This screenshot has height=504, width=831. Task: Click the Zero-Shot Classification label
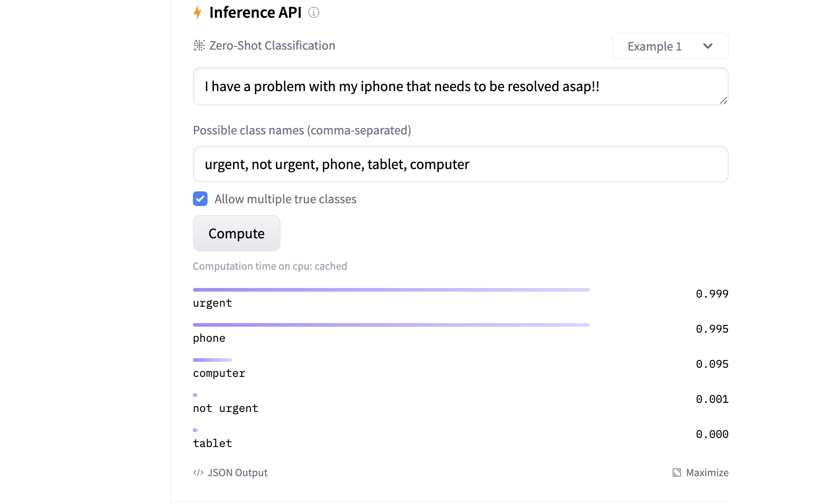(x=272, y=46)
